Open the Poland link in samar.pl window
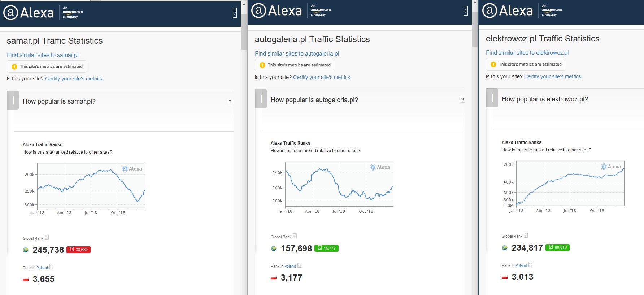Image resolution: width=644 pixels, height=295 pixels. [x=42, y=268]
